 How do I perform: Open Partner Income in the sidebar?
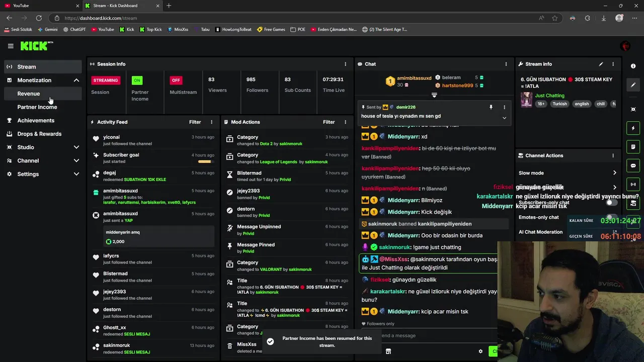pos(43,107)
